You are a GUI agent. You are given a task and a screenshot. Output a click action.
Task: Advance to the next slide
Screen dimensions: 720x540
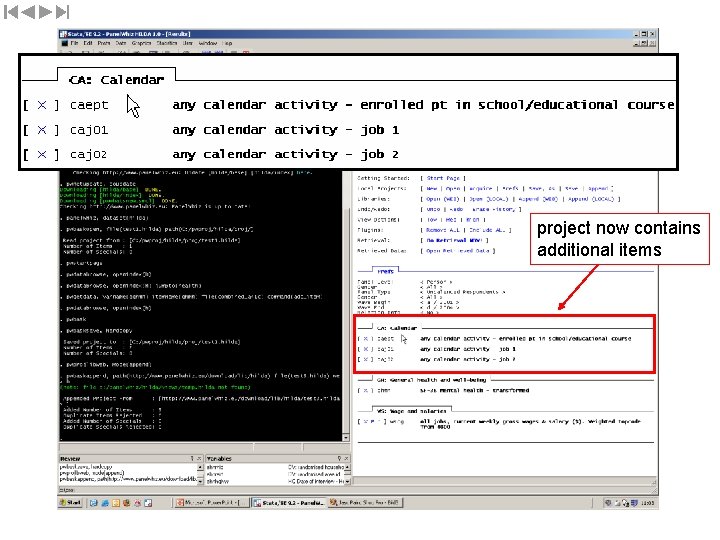[x=45, y=12]
